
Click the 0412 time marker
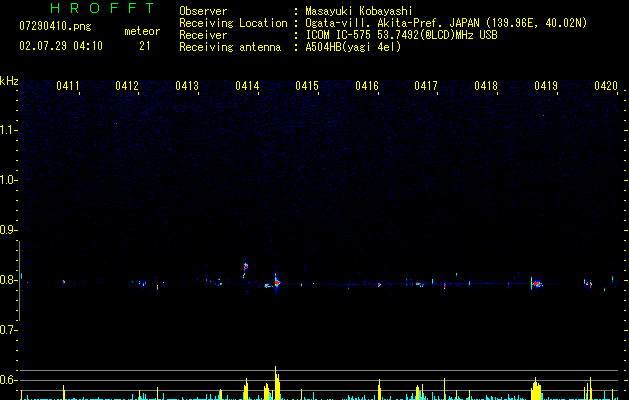pos(127,86)
